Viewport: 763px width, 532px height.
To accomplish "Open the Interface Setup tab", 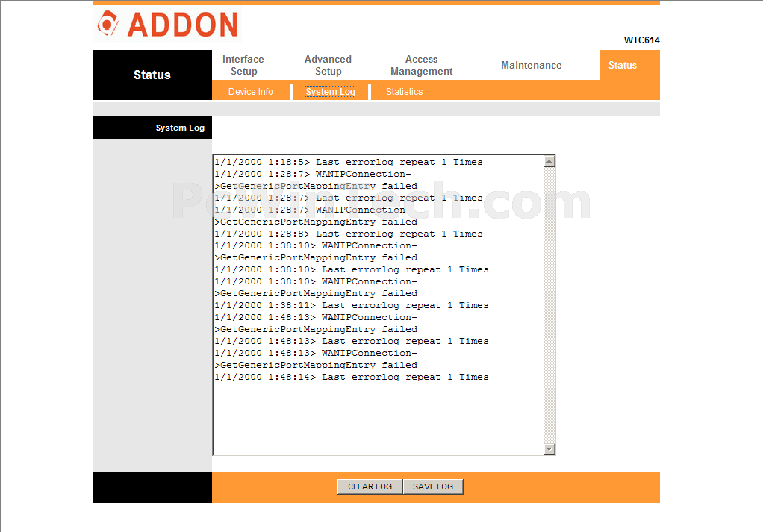I will click(x=243, y=65).
